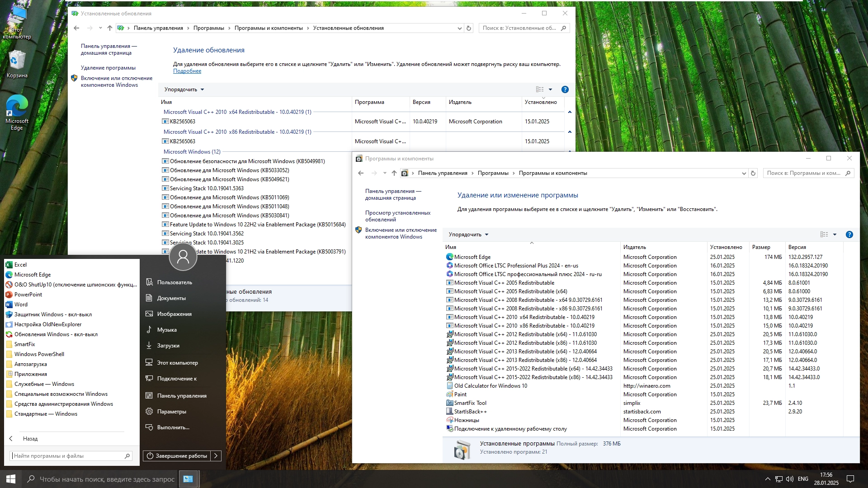The height and width of the screenshot is (488, 868).
Task: Select Параметры in Start menu
Action: coord(171,412)
